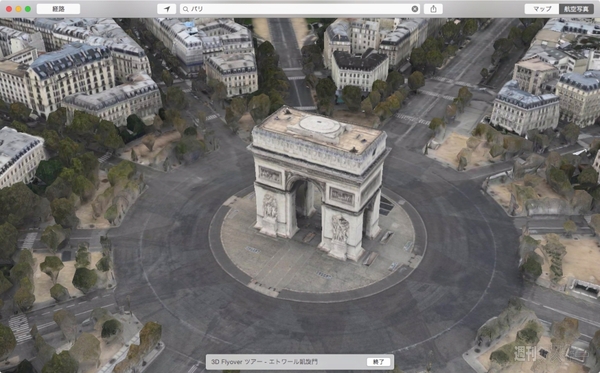Close the Maps window with red button
The width and height of the screenshot is (600, 373).
click(9, 9)
